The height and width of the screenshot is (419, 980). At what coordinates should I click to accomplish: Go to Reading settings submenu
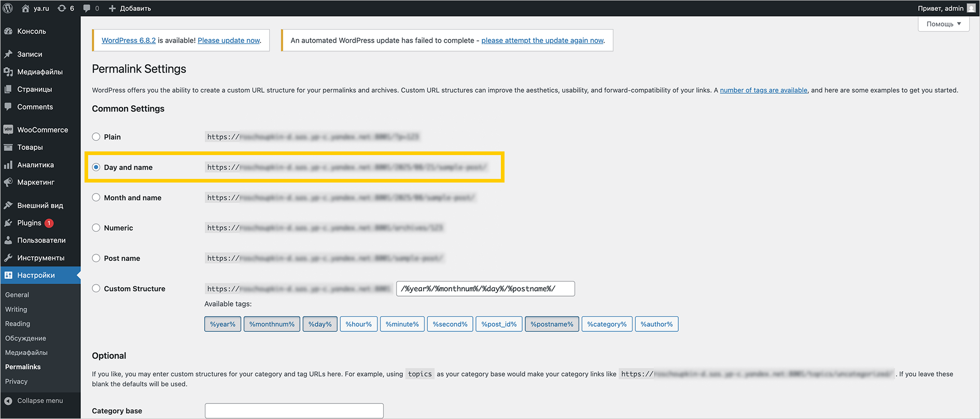tap(18, 324)
